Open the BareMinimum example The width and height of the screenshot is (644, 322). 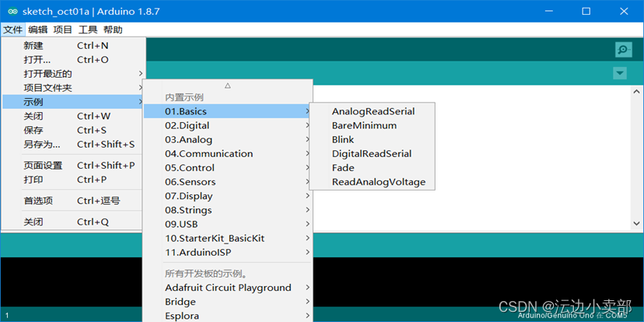tap(372, 125)
